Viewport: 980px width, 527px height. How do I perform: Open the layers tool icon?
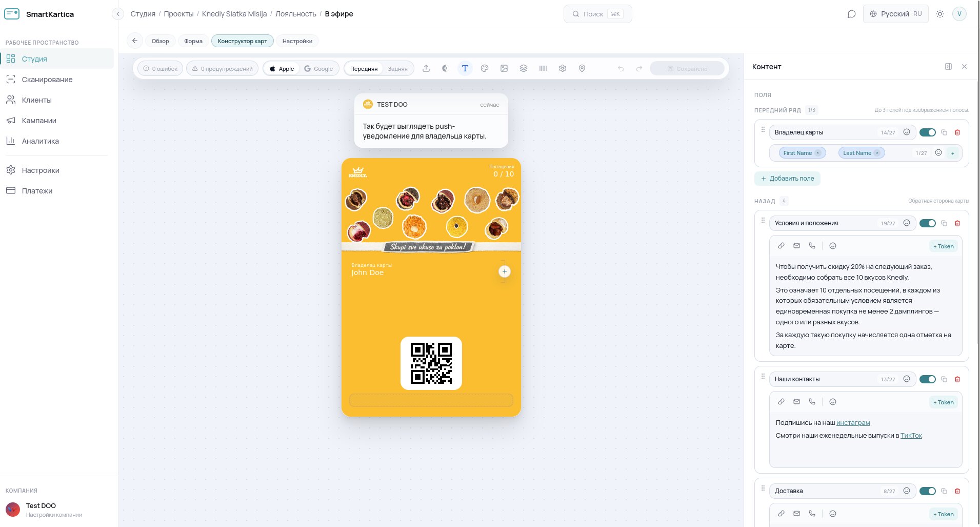tap(524, 68)
